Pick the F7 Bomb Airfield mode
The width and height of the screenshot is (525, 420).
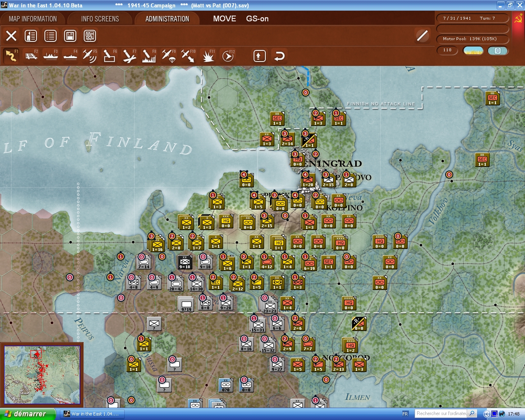(129, 56)
